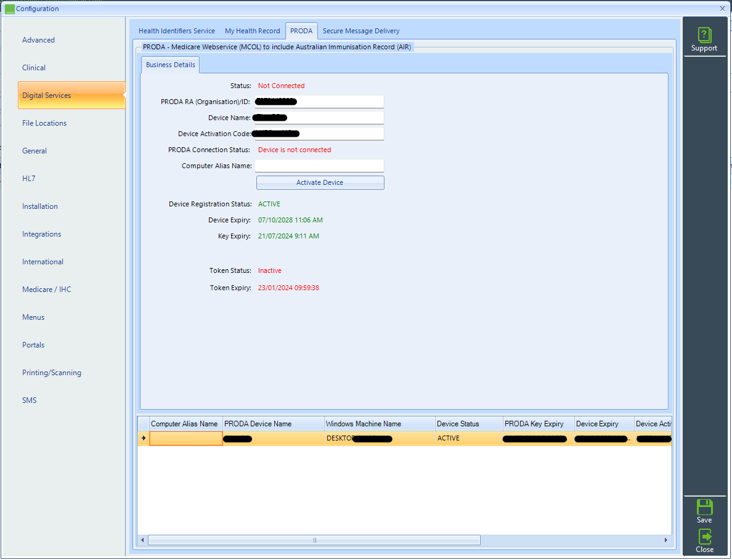
Task: Click the ACTIVE device status cell in grid
Action: click(x=469, y=438)
